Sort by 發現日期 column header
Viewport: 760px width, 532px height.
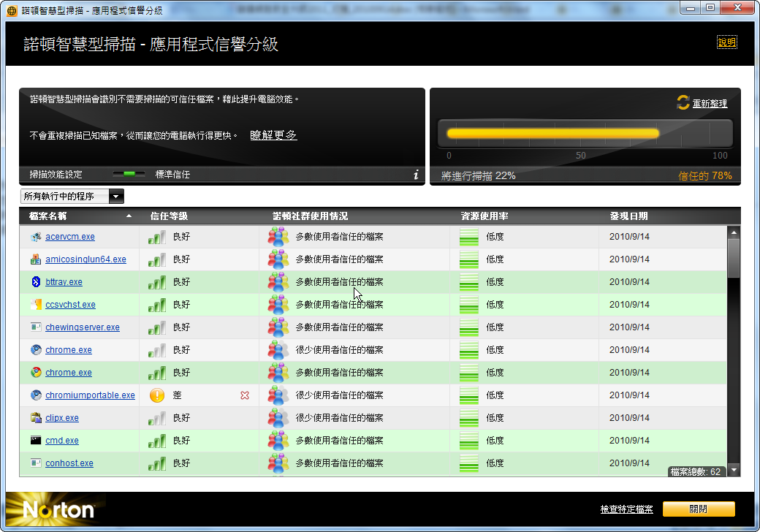point(628,216)
